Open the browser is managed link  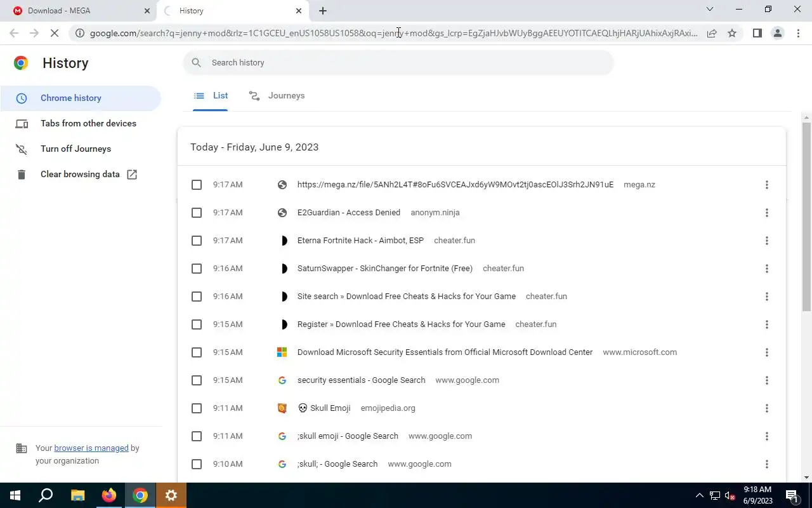click(91, 448)
